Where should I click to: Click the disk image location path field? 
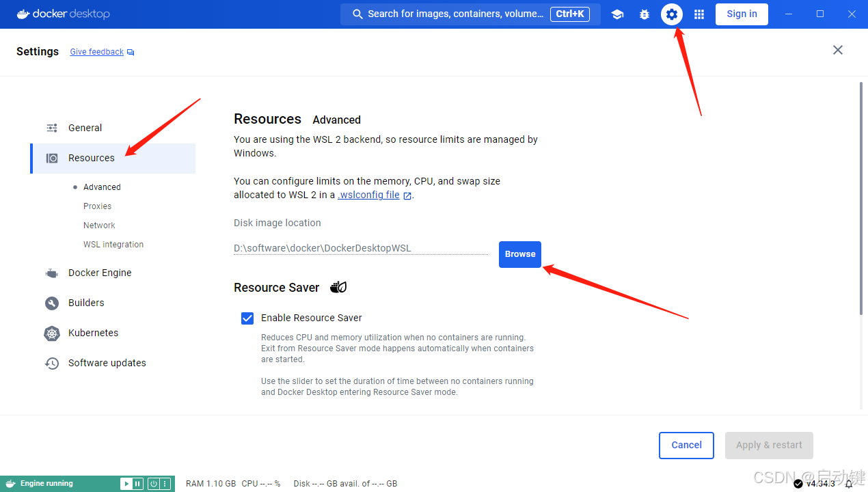(361, 248)
